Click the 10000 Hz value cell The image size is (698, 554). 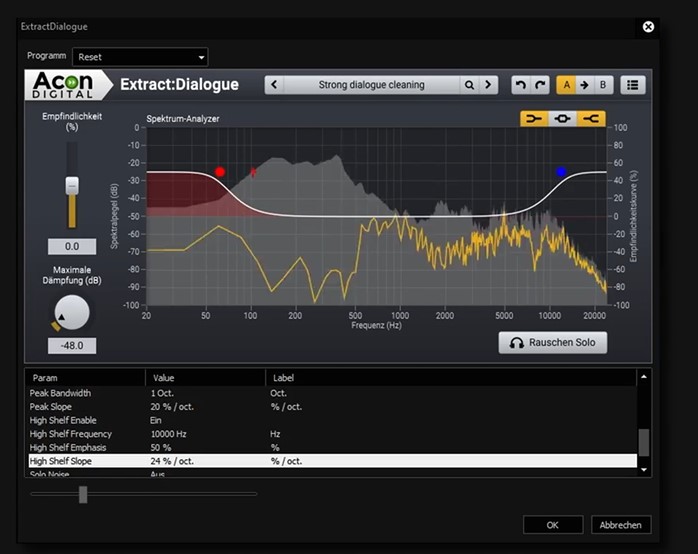click(x=168, y=434)
